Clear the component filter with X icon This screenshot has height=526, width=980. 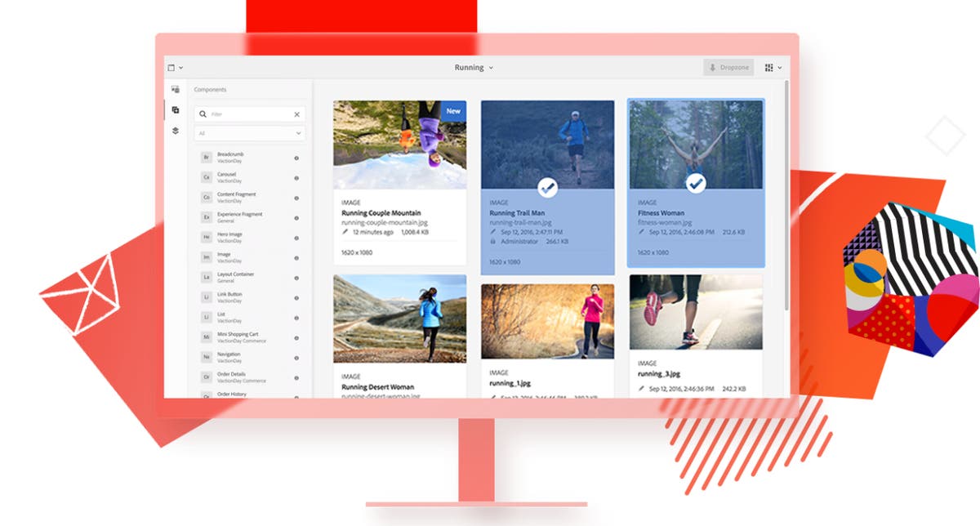(x=296, y=114)
